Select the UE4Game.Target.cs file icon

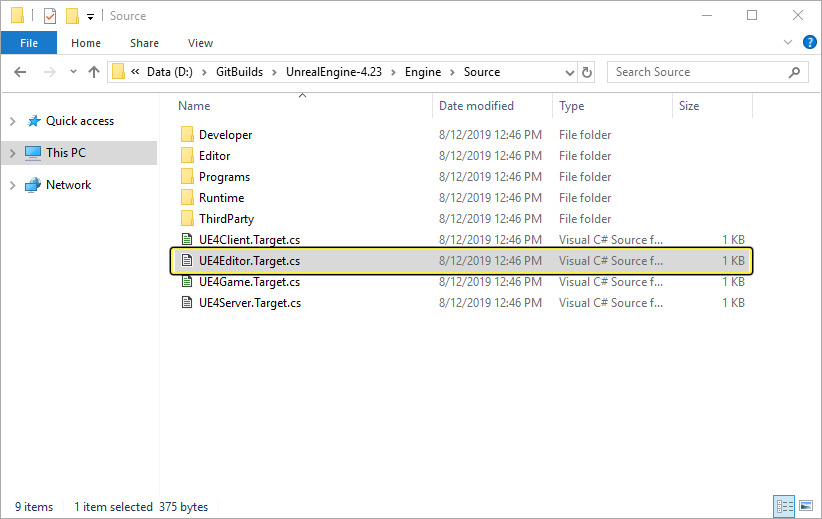pos(187,282)
